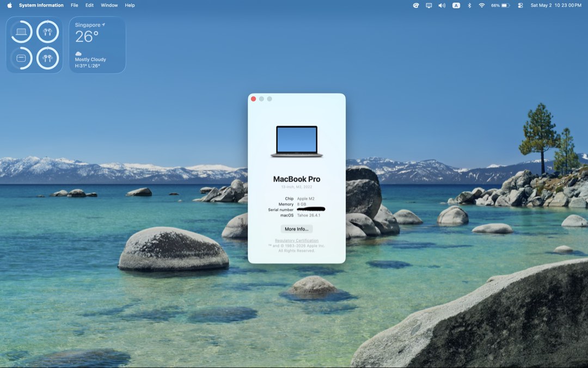
Task: Open the File menu
Action: click(75, 5)
